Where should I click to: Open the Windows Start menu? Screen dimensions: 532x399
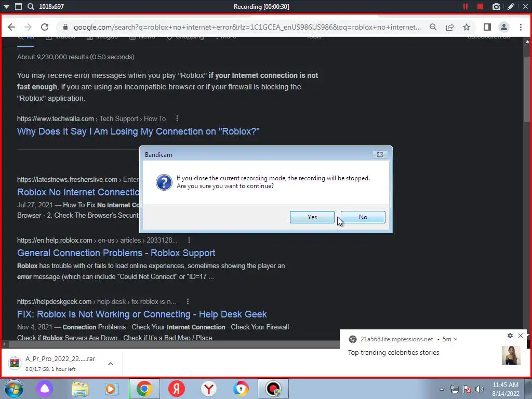point(14,389)
